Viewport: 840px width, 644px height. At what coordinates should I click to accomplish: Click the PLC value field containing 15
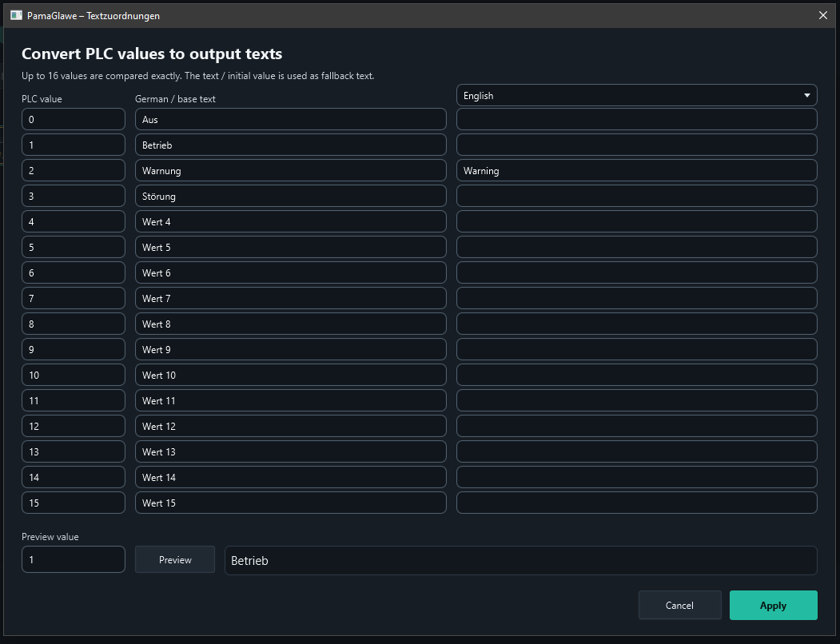click(x=74, y=503)
